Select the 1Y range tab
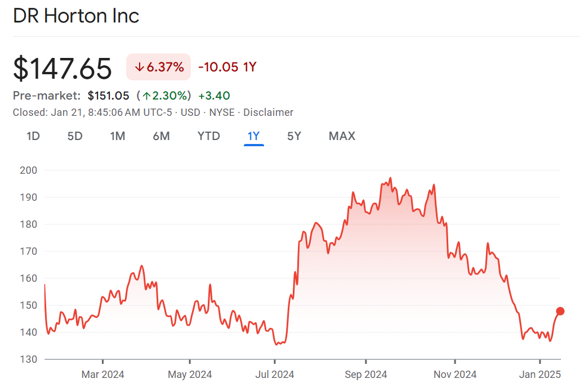 point(253,136)
